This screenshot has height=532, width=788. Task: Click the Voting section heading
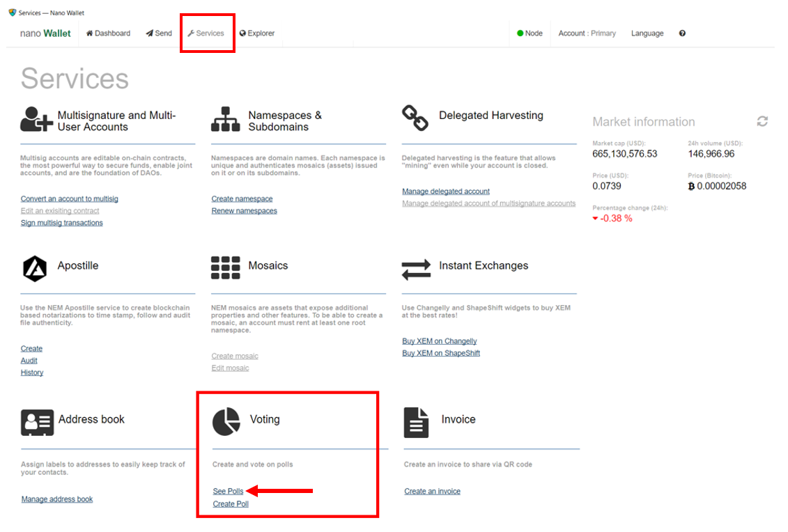click(265, 419)
